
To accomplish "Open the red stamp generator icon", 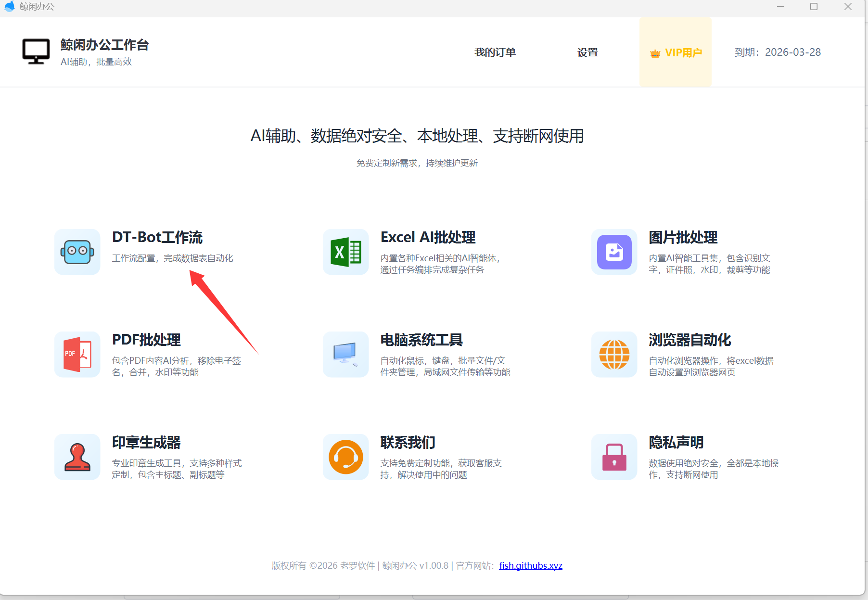I will point(77,457).
